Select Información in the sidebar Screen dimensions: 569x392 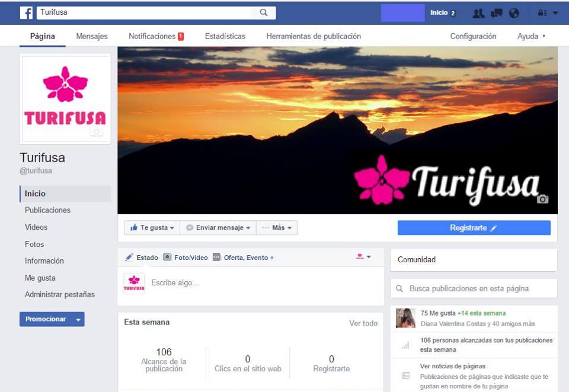44,261
